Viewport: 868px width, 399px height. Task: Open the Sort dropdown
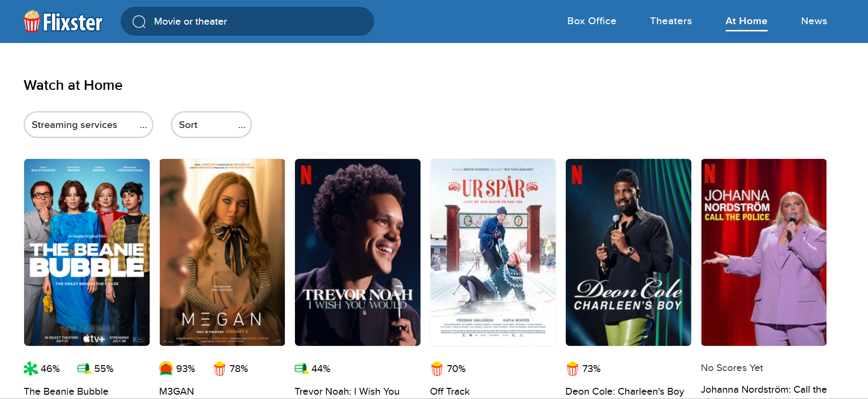[x=211, y=125]
